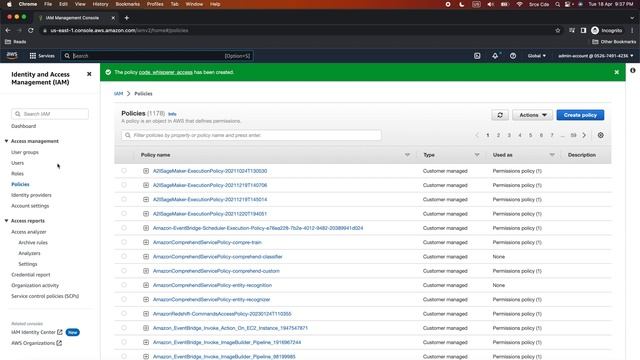Screen dimensions: 640x360
Task: Open AWS CloudShell icon in top bar
Action: [x=477, y=56]
